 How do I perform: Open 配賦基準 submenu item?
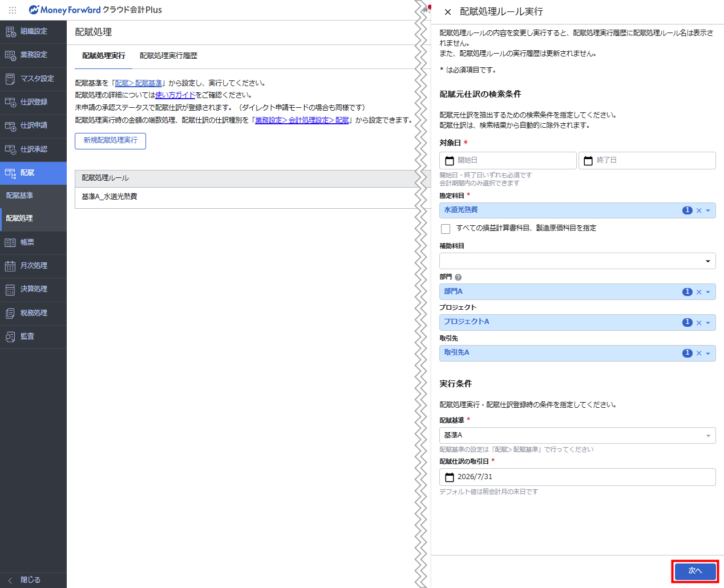(x=33, y=196)
